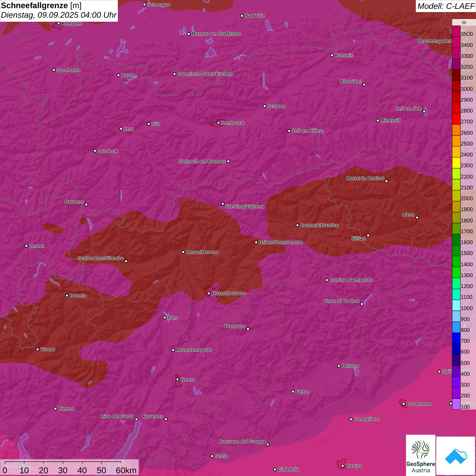Click the Pordenone city marker
The image size is (476, 476).
pyautogui.click(x=404, y=404)
